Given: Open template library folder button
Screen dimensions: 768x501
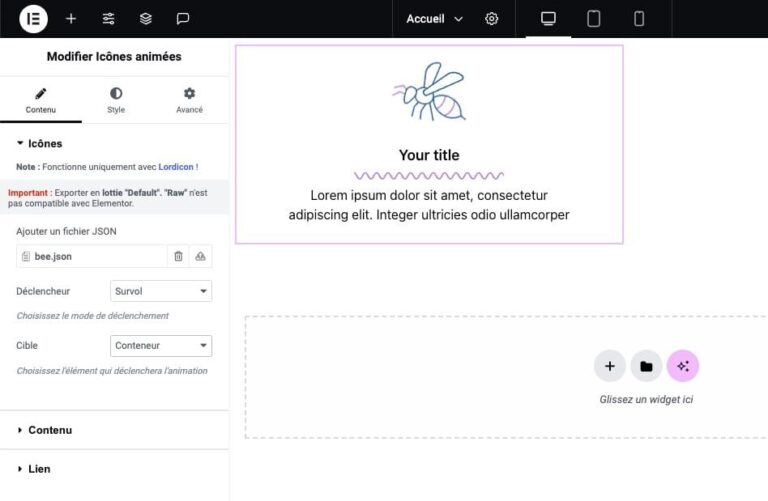Looking at the screenshot, I should click(646, 366).
